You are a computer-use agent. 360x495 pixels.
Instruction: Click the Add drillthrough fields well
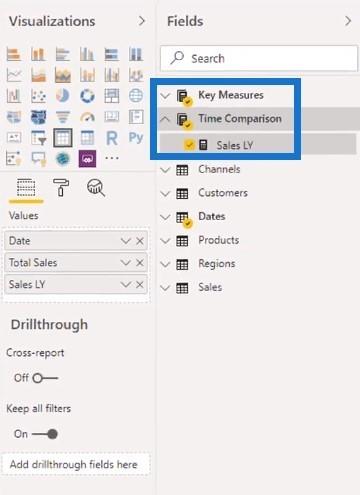[76, 464]
